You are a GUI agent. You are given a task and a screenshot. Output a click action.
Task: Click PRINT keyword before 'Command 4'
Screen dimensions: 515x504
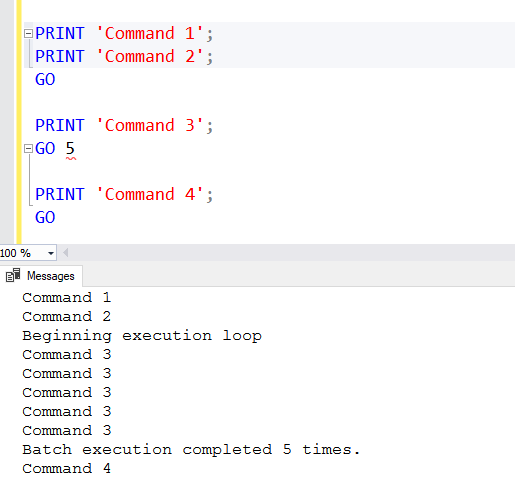pyautogui.click(x=60, y=194)
